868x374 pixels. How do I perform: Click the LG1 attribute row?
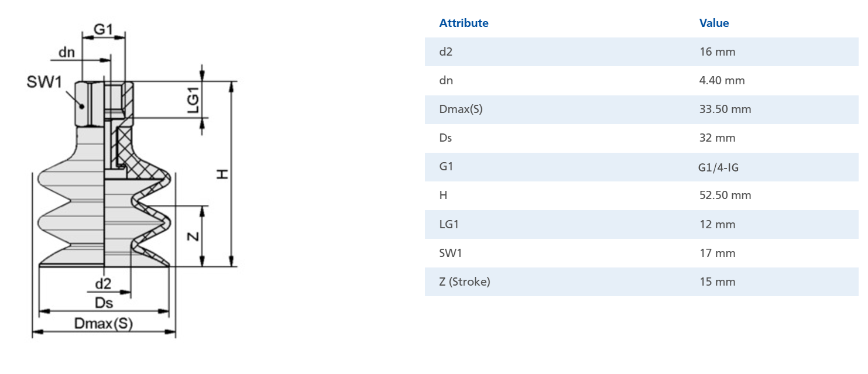click(x=641, y=224)
